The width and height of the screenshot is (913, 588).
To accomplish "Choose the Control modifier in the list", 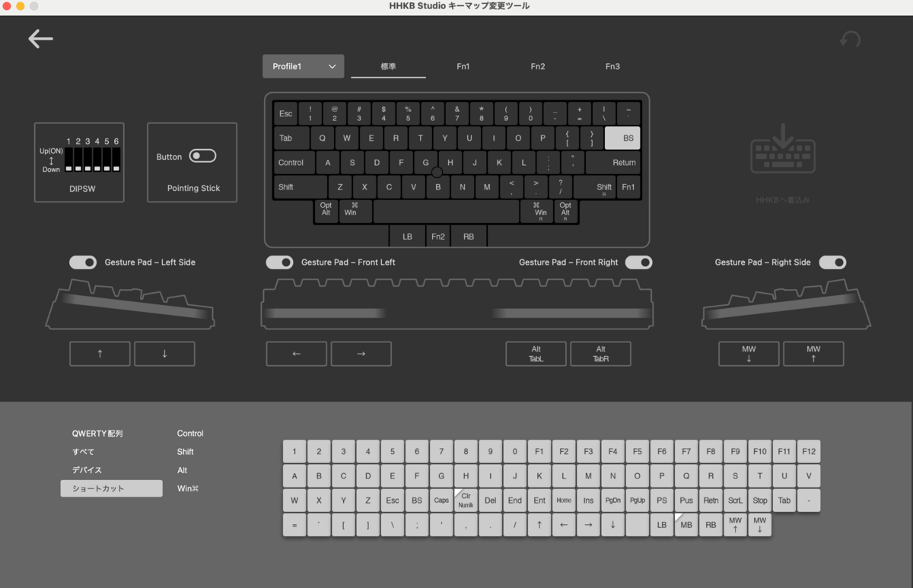I will coord(190,434).
